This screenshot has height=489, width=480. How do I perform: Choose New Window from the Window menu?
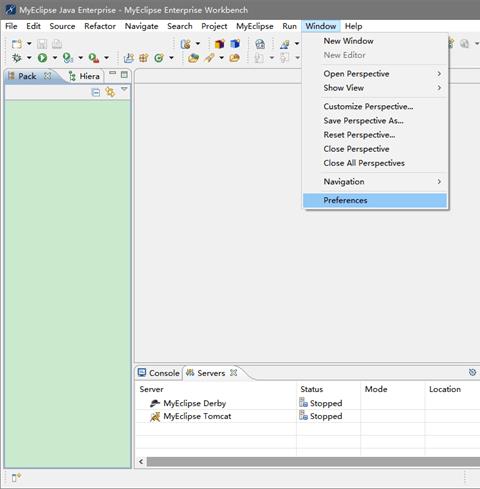375,41
